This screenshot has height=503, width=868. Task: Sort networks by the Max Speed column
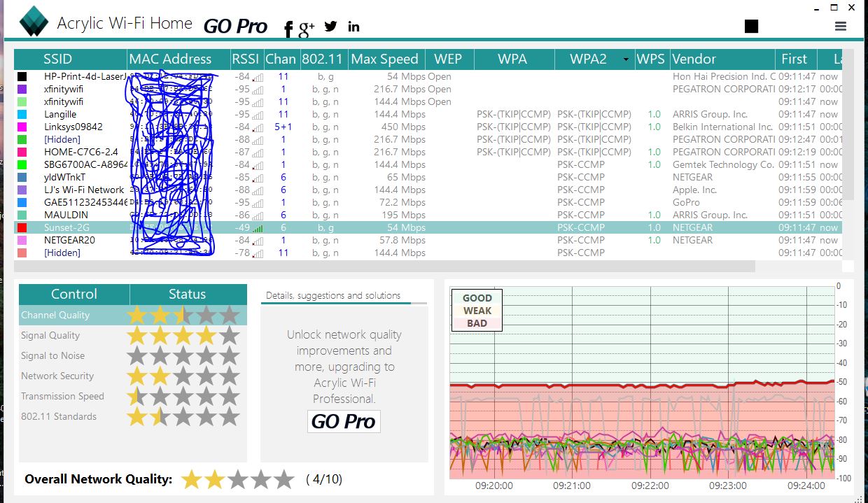(x=384, y=59)
